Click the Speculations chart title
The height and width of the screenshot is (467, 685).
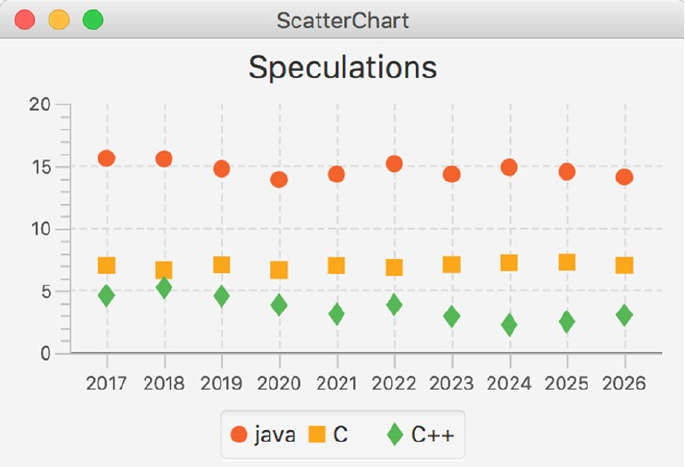pyautogui.click(x=342, y=67)
